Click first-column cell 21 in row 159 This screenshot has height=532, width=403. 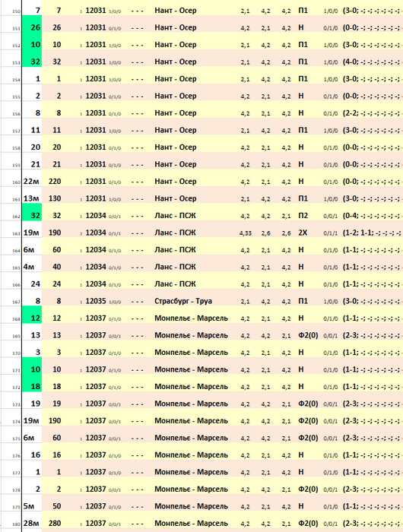point(35,165)
